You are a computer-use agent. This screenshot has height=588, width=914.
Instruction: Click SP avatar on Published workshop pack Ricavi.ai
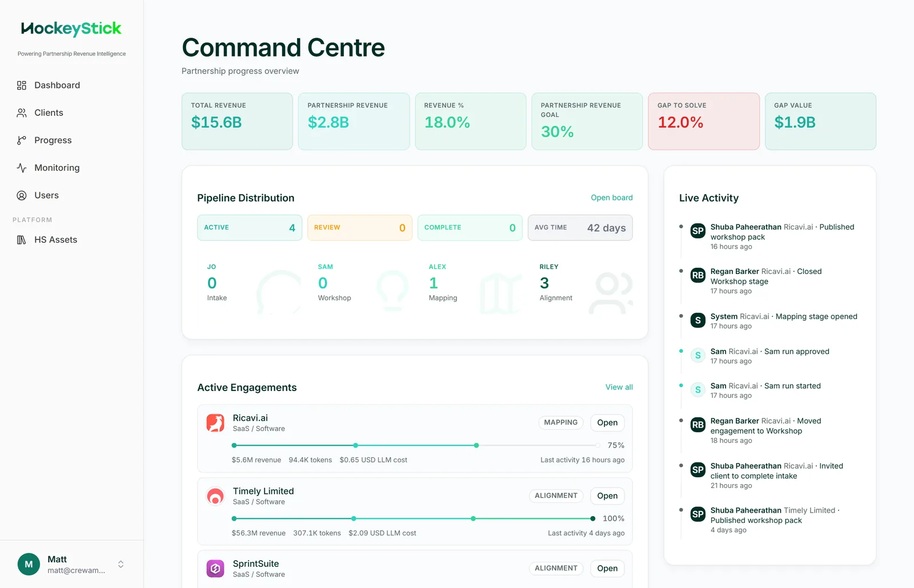click(x=698, y=231)
